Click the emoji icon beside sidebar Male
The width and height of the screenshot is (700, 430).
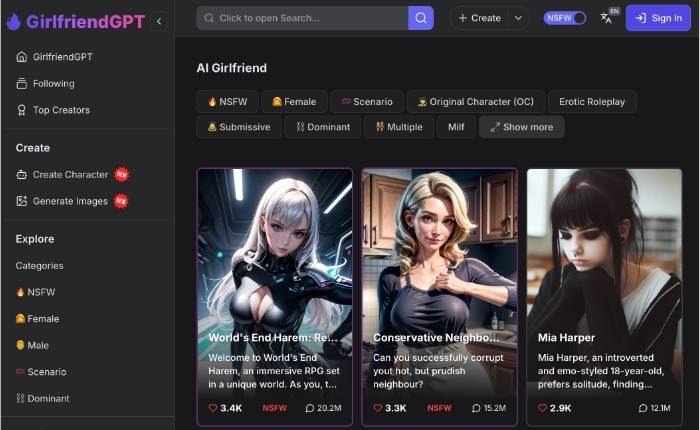click(x=20, y=345)
